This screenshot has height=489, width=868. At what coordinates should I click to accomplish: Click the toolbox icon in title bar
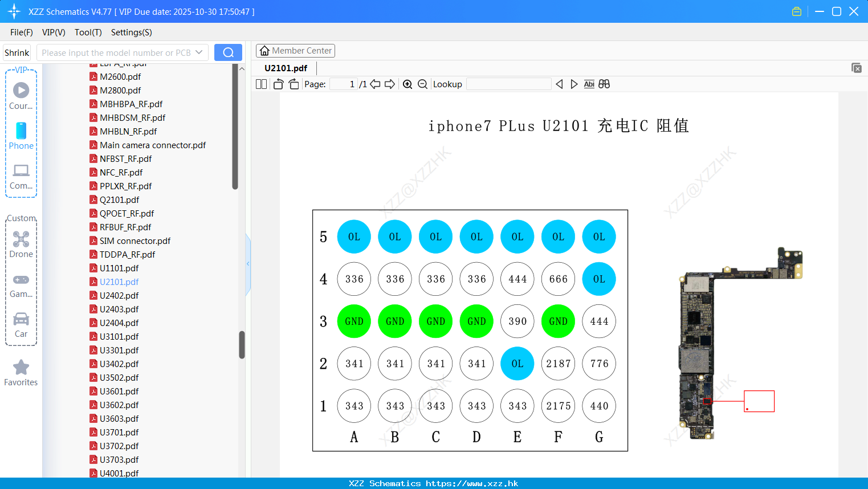(x=797, y=11)
